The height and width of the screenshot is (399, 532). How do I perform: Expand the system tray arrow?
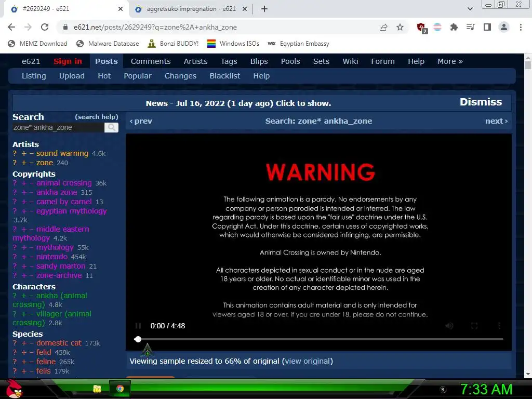(443, 390)
